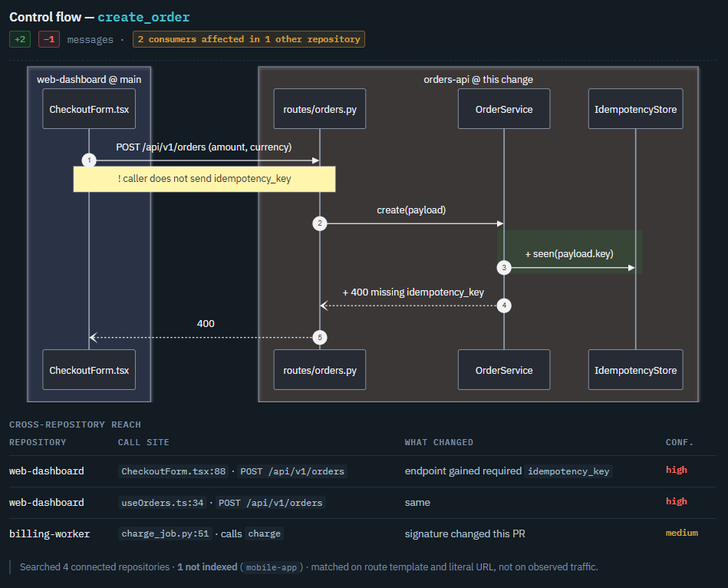
Task: Click the CONF. column header
Action: tap(680, 442)
